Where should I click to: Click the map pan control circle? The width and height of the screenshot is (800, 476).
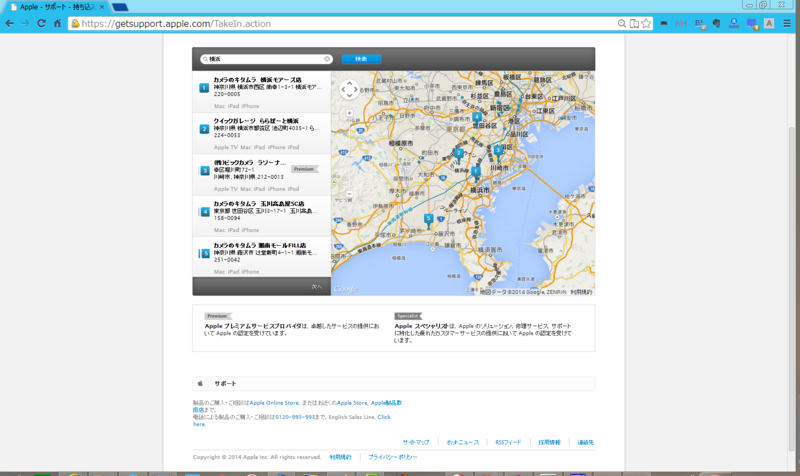click(349, 90)
